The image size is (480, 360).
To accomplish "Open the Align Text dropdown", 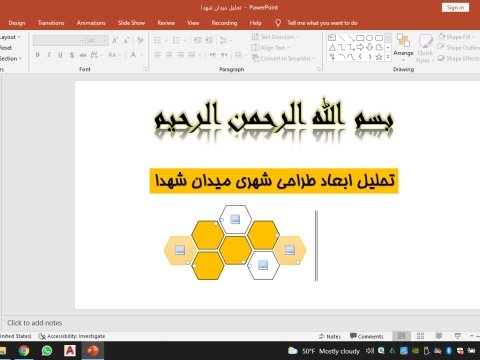I will (270, 48).
